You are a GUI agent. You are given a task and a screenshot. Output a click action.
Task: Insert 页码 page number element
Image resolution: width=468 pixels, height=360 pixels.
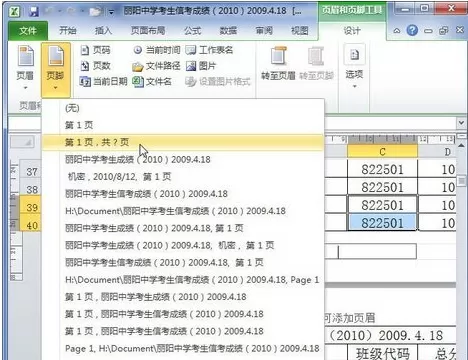click(95, 50)
